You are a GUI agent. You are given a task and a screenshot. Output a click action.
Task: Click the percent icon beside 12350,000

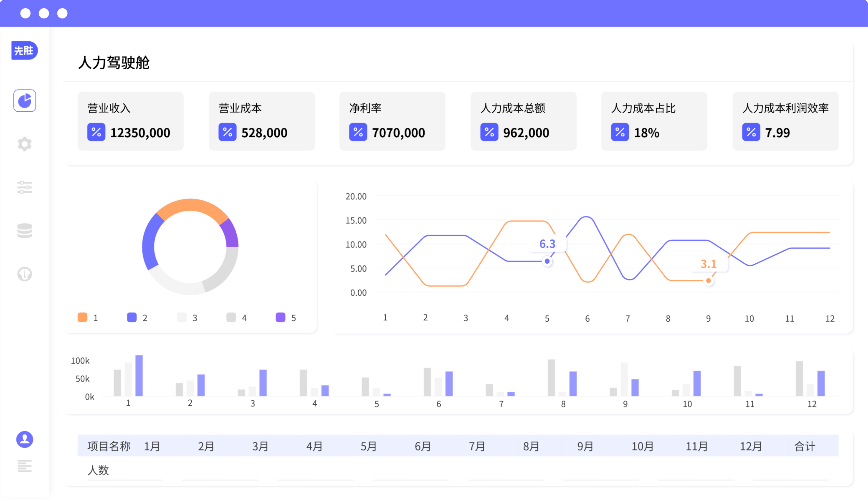[x=96, y=132]
